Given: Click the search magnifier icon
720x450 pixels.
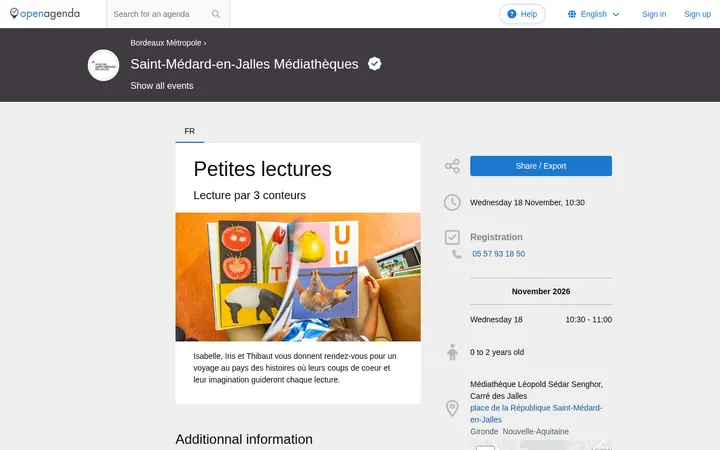Looking at the screenshot, I should pos(216,14).
